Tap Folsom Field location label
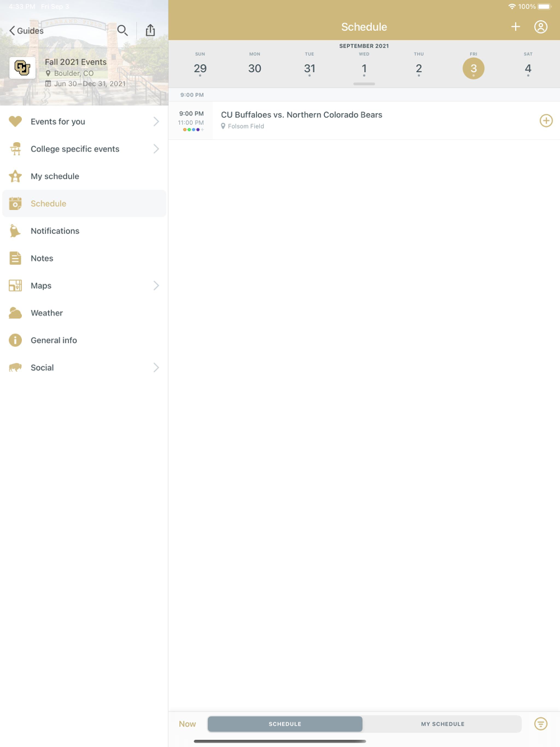The width and height of the screenshot is (560, 747). click(x=242, y=127)
